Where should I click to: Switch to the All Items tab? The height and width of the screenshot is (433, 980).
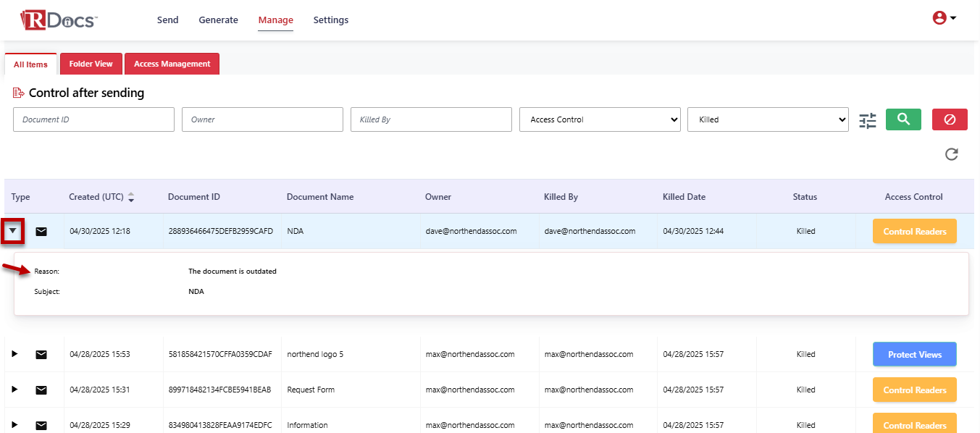point(30,64)
